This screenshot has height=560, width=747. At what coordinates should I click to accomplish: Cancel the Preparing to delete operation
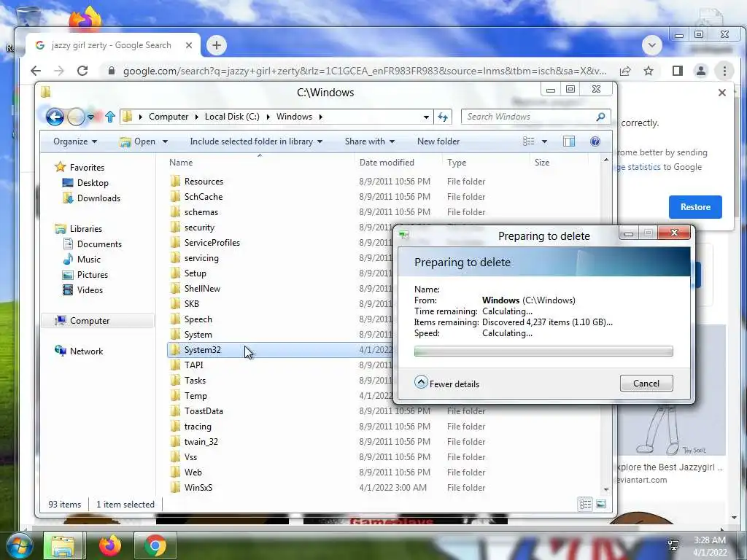coord(646,384)
